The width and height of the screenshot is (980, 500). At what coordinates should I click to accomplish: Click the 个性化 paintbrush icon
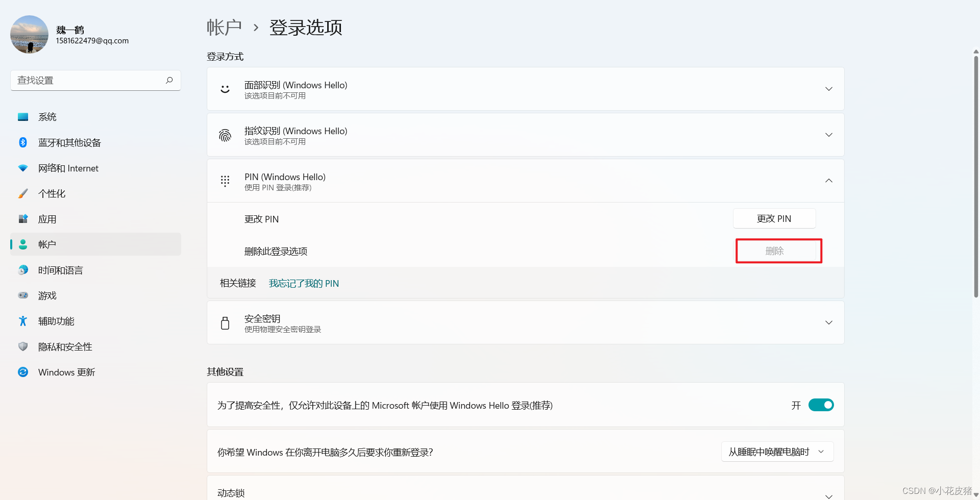point(23,193)
